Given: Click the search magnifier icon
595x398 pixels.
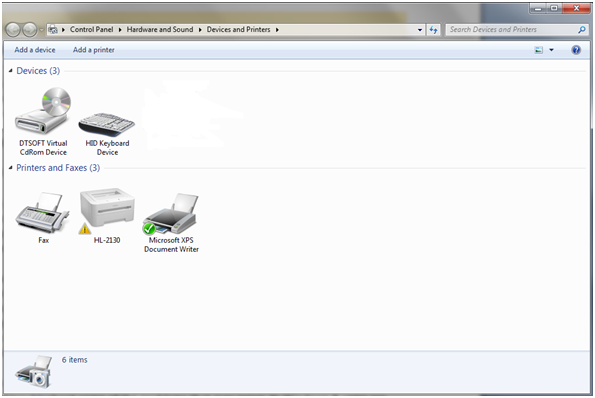Looking at the screenshot, I should (x=582, y=29).
